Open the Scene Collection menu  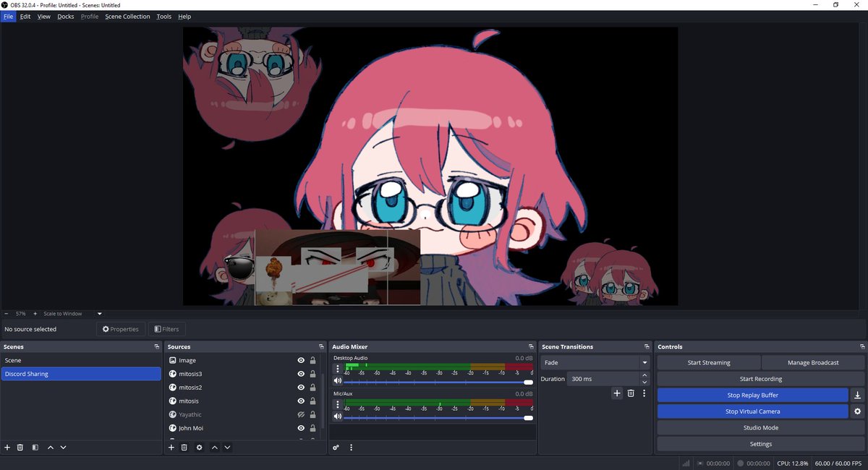coord(127,16)
